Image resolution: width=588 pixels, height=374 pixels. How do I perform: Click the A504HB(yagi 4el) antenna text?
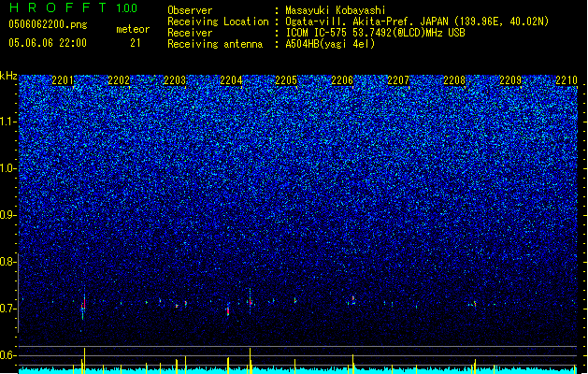pos(330,44)
